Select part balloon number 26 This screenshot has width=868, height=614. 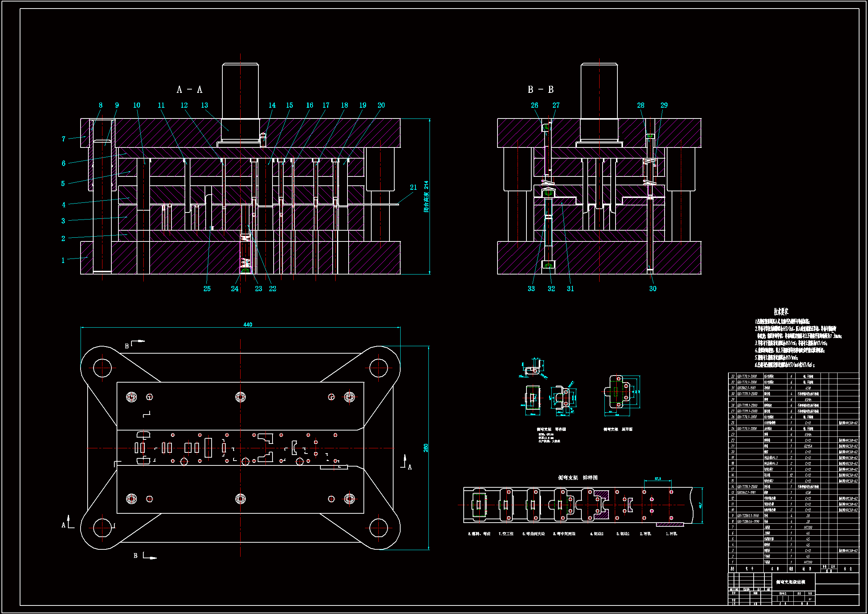pyautogui.click(x=534, y=105)
